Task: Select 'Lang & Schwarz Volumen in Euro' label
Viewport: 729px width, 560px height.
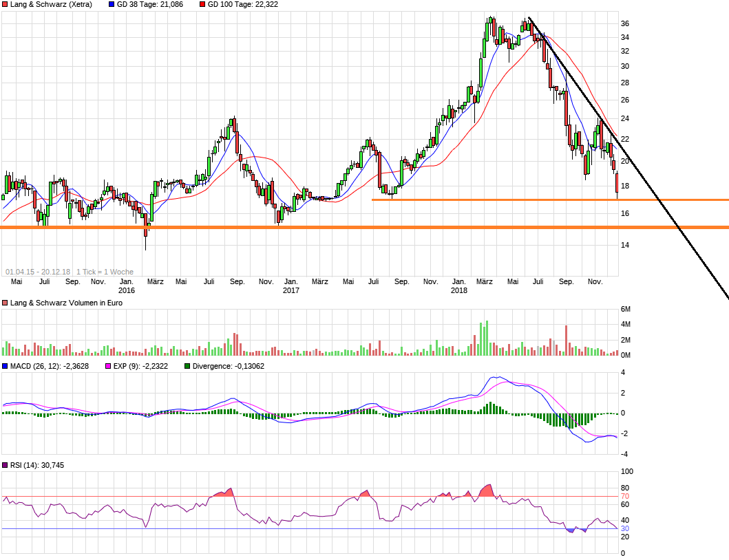Action: point(66,303)
